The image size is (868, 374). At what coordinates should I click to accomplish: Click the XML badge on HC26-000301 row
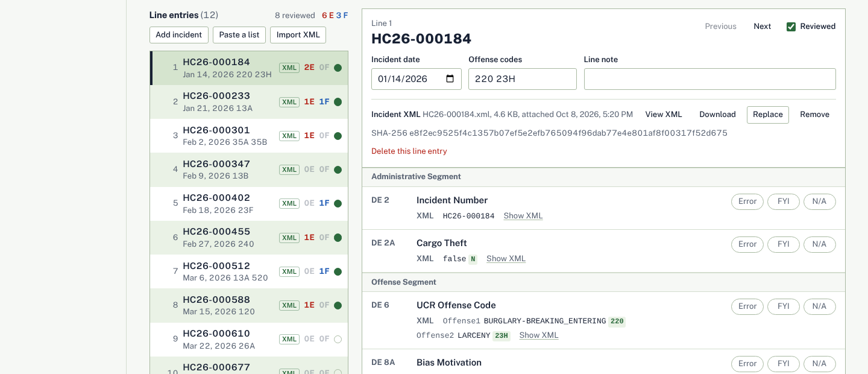(289, 136)
